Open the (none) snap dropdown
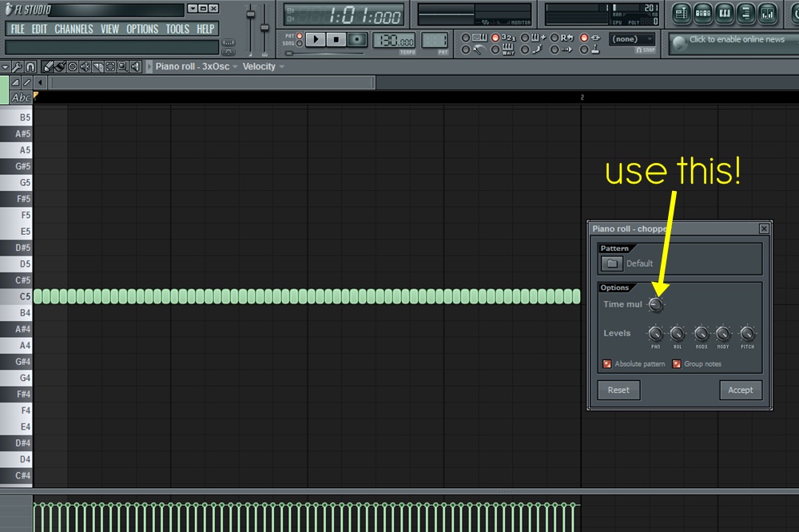Viewport: 799px width, 532px height. tap(632, 38)
